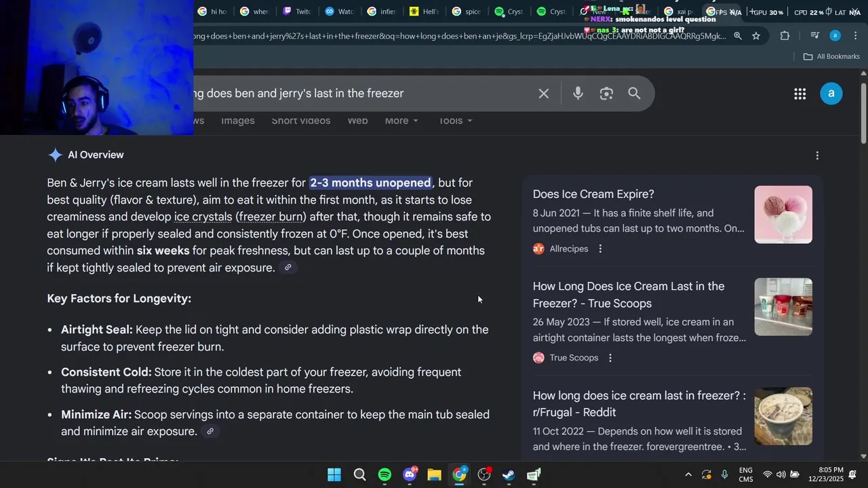
Task: Open the Google apps grid
Action: point(800,94)
